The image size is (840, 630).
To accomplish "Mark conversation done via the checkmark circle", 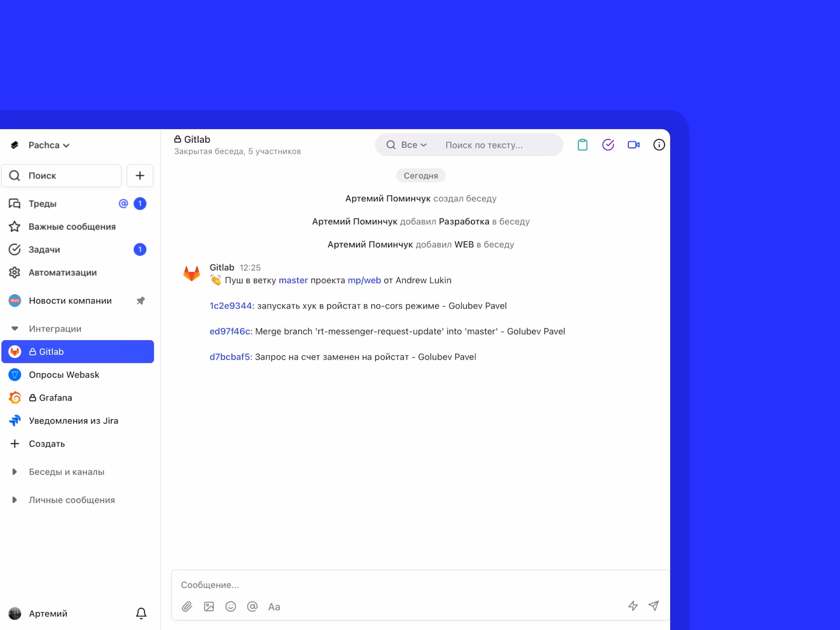I will [608, 145].
